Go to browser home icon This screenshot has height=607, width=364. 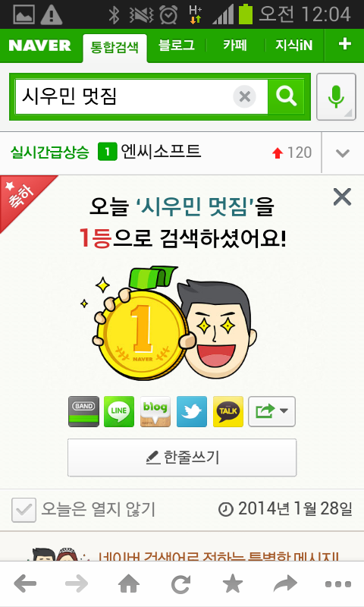click(x=129, y=583)
